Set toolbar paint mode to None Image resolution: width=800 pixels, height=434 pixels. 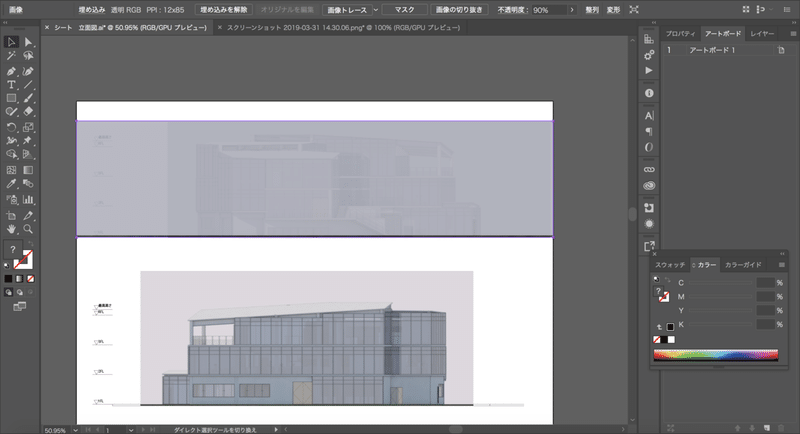tap(31, 279)
